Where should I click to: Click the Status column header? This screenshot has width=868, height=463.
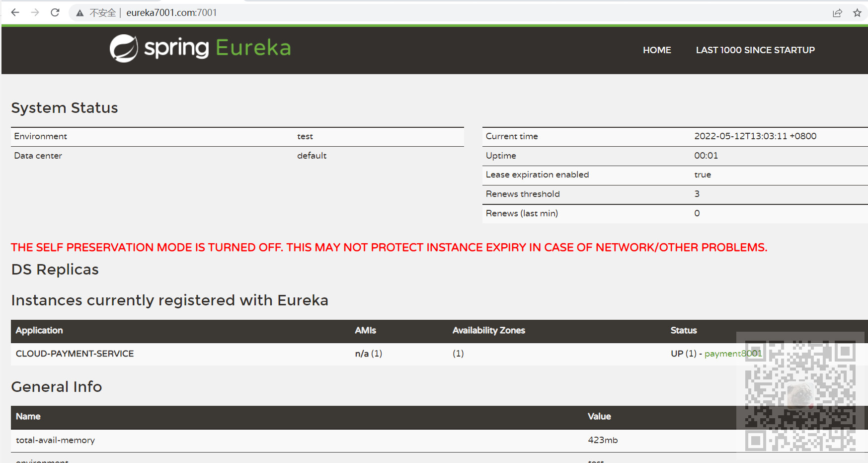point(684,331)
